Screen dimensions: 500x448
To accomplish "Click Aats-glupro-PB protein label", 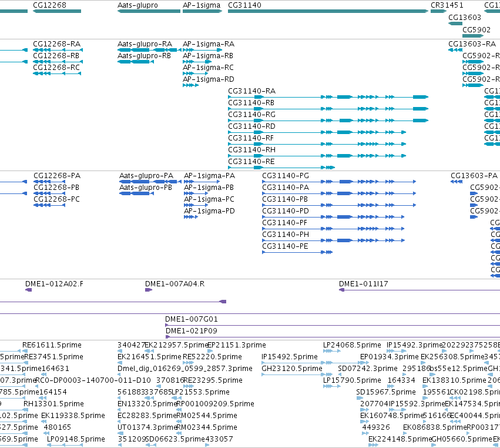I will click(x=145, y=188).
